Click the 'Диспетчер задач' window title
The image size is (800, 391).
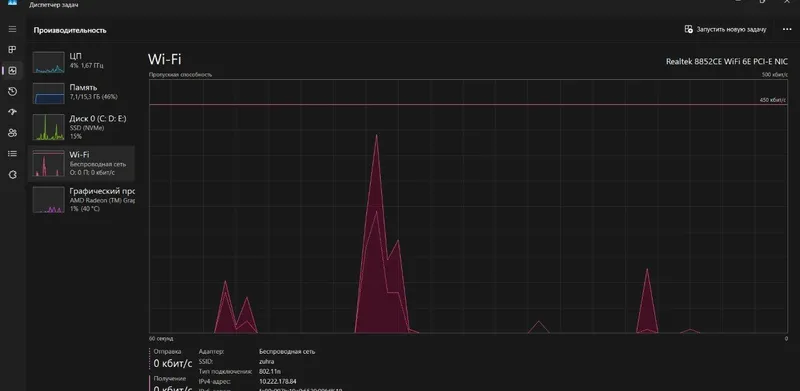pyautogui.click(x=54, y=5)
